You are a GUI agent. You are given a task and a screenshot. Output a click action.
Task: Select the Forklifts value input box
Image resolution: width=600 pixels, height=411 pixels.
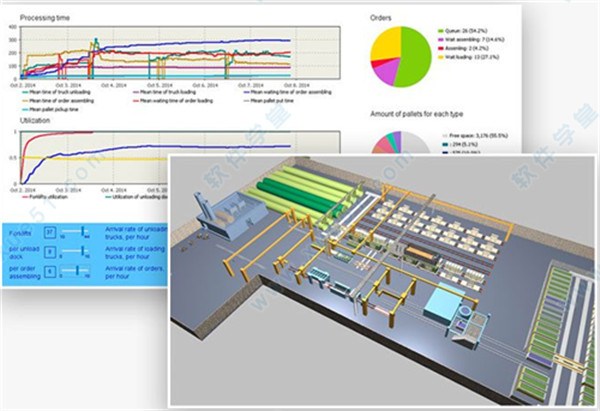point(51,232)
